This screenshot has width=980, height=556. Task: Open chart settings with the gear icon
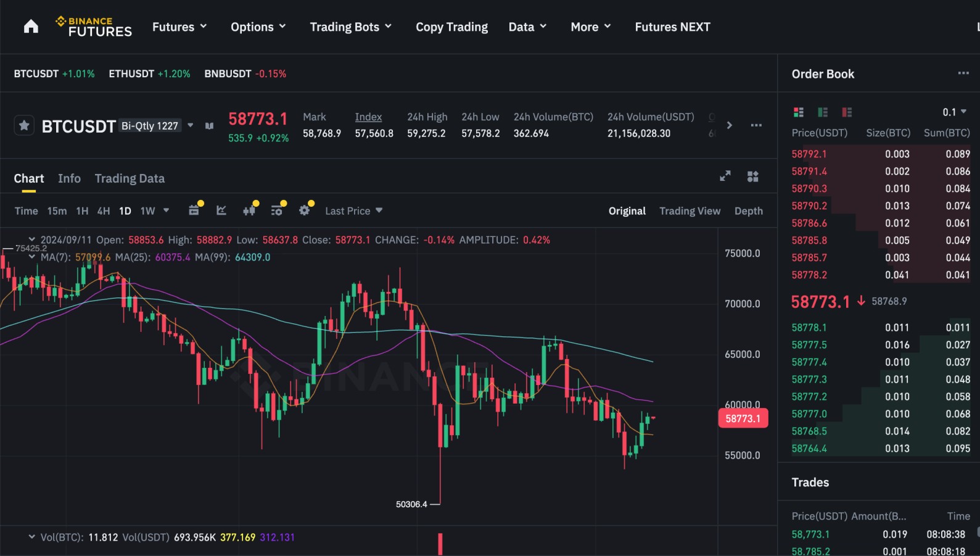point(304,210)
